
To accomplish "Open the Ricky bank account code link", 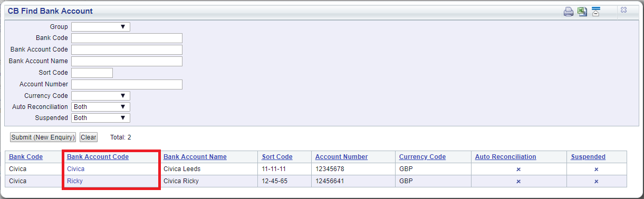I will point(75,181).
